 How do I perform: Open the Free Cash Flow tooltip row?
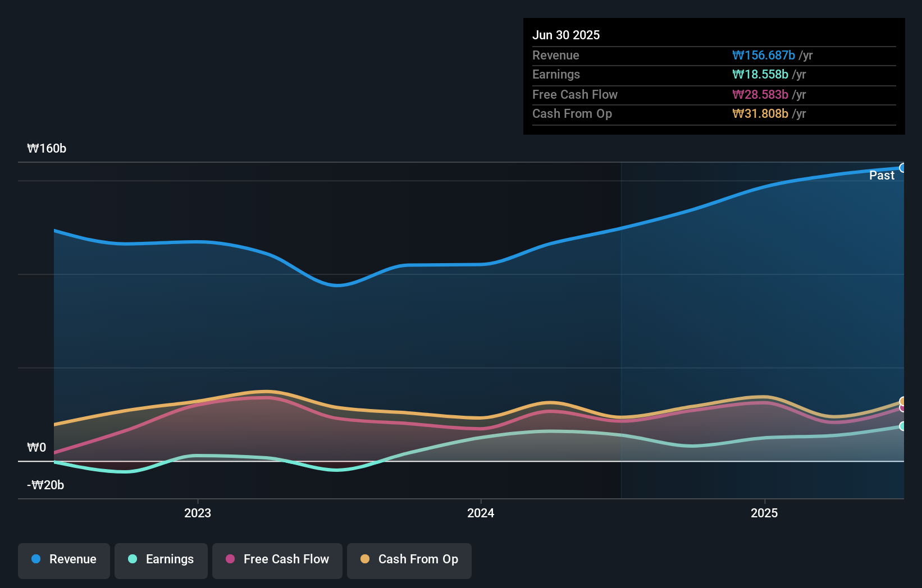[575, 94]
